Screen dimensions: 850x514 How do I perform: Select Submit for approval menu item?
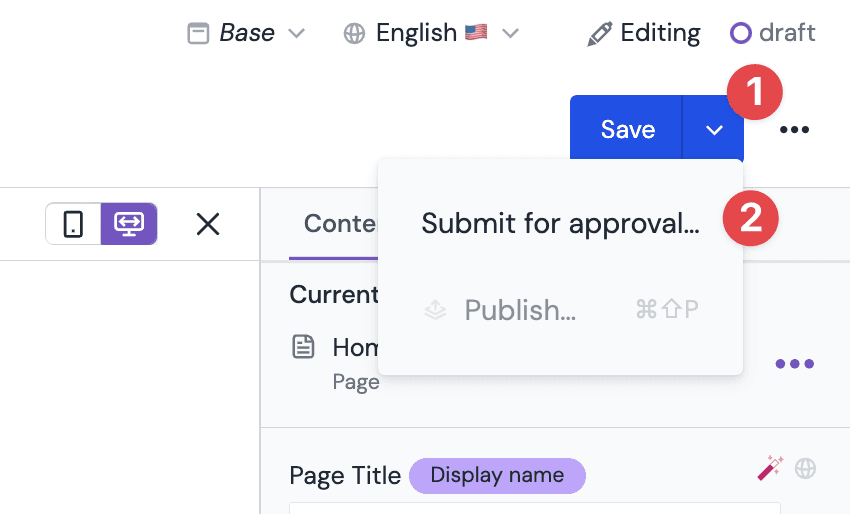coord(560,223)
